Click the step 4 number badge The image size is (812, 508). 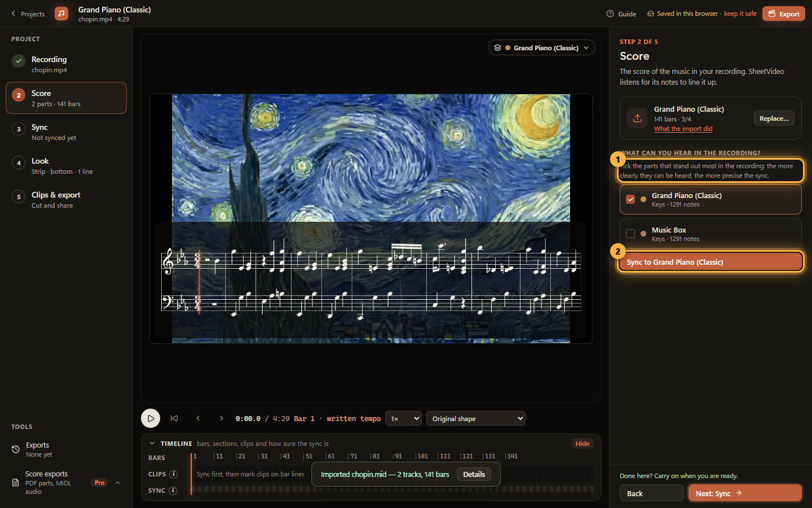tap(19, 163)
